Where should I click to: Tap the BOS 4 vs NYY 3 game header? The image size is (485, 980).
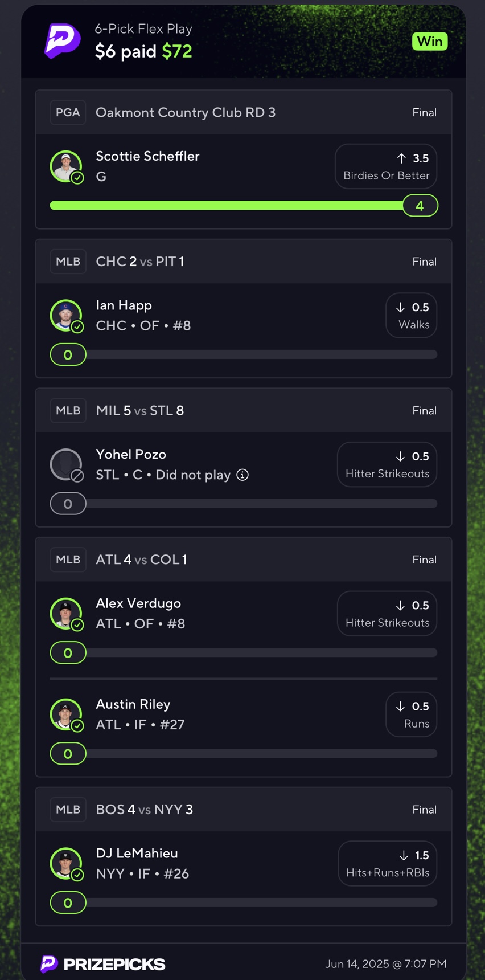click(x=244, y=810)
